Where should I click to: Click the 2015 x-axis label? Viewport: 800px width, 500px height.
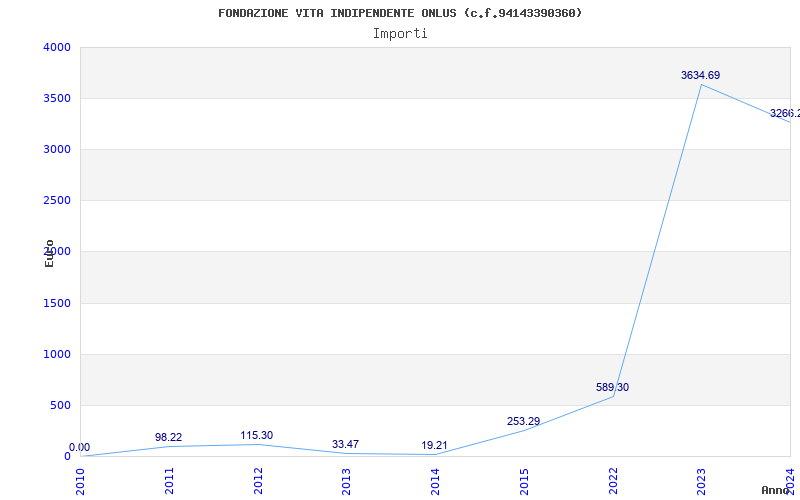(524, 481)
